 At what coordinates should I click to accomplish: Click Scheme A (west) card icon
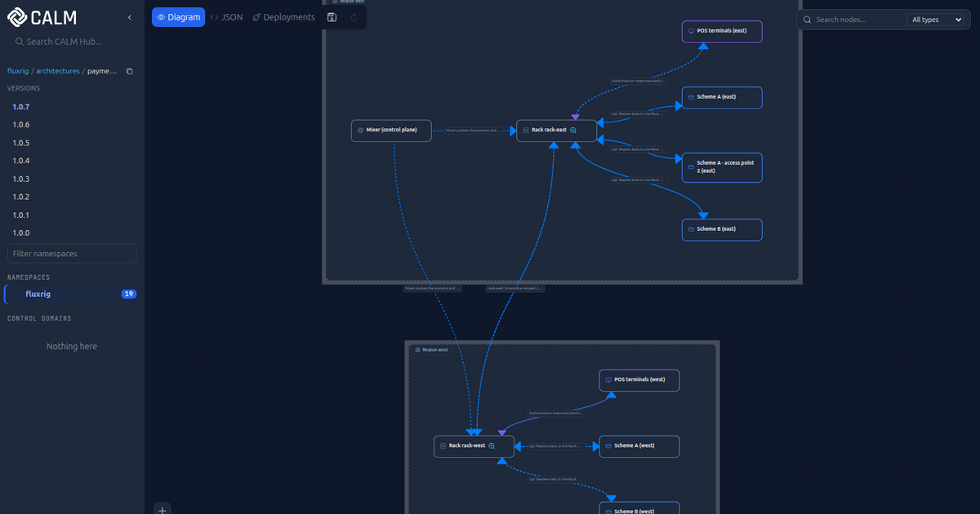pyautogui.click(x=608, y=446)
